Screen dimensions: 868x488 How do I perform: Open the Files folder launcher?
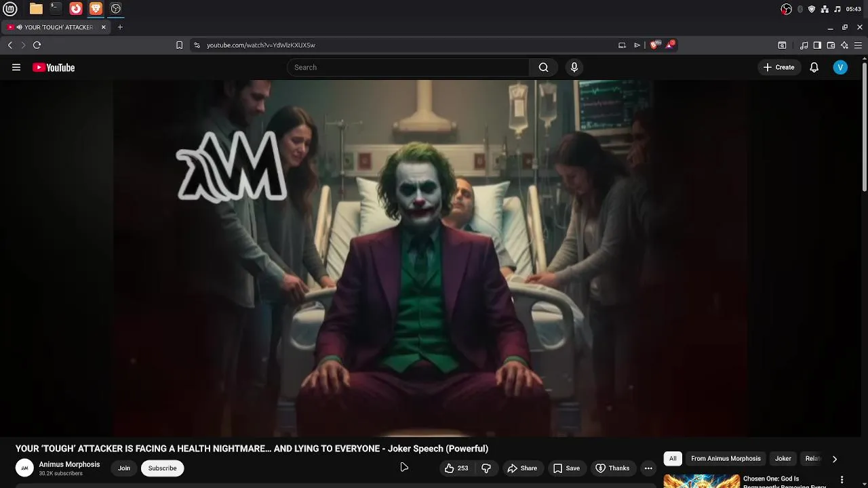[x=36, y=9]
